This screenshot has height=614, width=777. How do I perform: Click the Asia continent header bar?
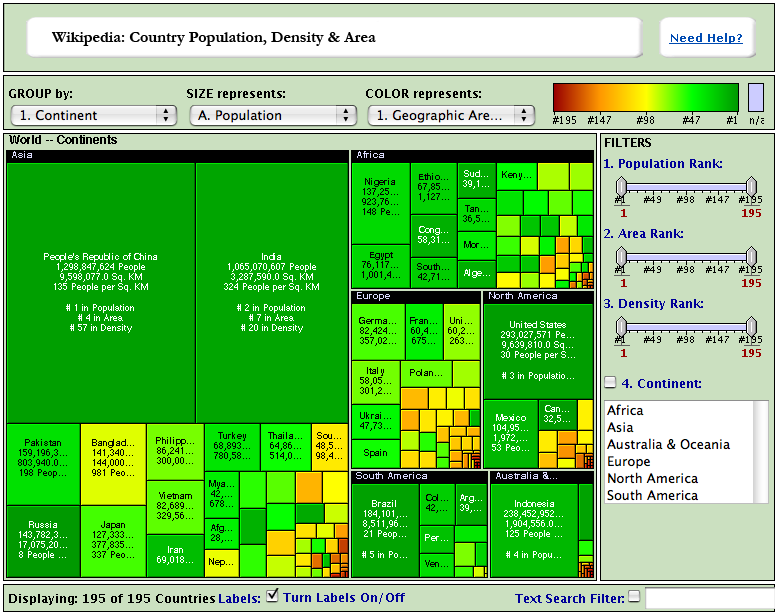(177, 156)
